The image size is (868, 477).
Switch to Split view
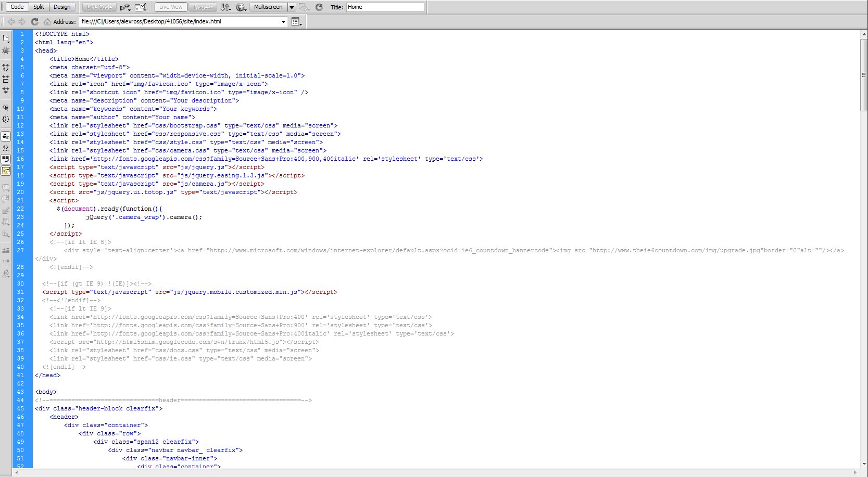click(39, 7)
